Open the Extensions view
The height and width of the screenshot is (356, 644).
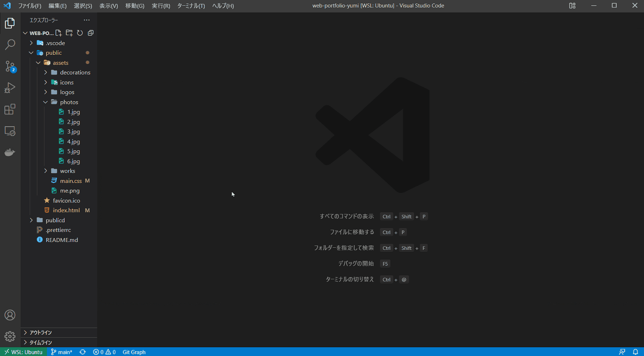click(x=10, y=109)
